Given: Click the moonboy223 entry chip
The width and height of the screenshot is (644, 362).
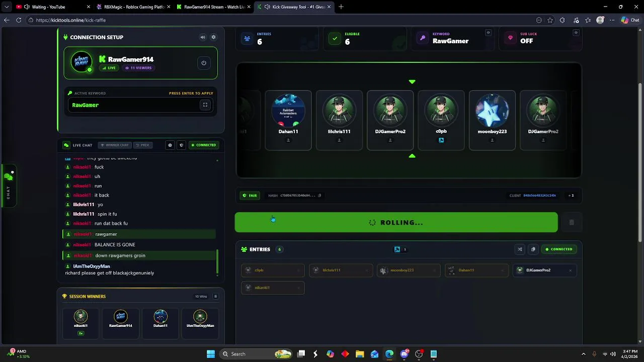Looking at the screenshot, I should coord(409,270).
